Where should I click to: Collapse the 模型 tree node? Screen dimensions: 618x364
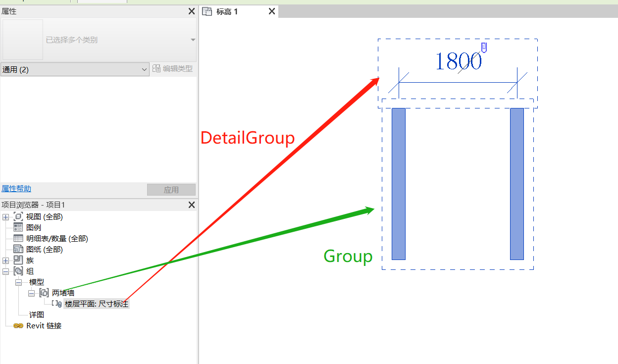pyautogui.click(x=18, y=282)
